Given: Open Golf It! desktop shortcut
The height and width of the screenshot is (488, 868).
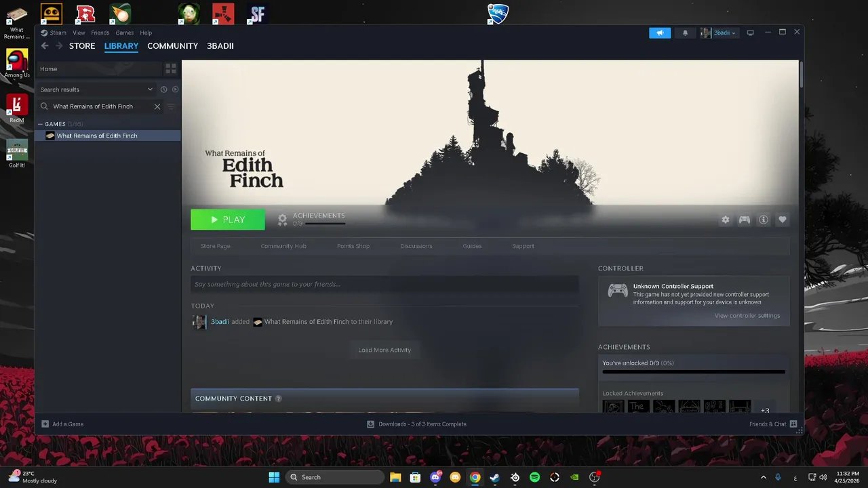Looking at the screenshot, I should [x=17, y=154].
